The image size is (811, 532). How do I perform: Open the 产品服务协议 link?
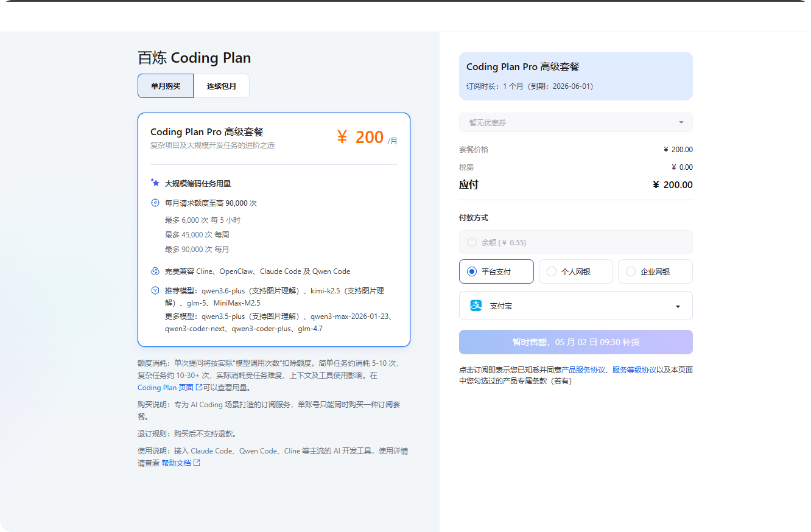click(x=583, y=369)
